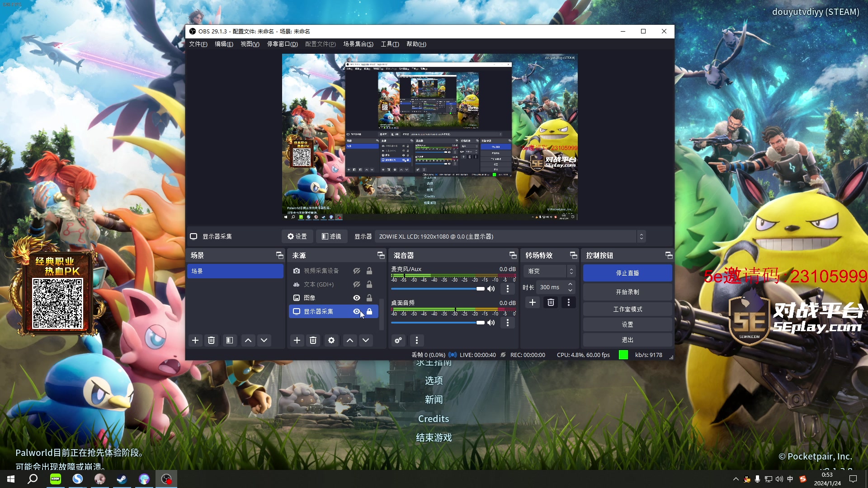Open advanced audio properties gear icon

point(398,340)
